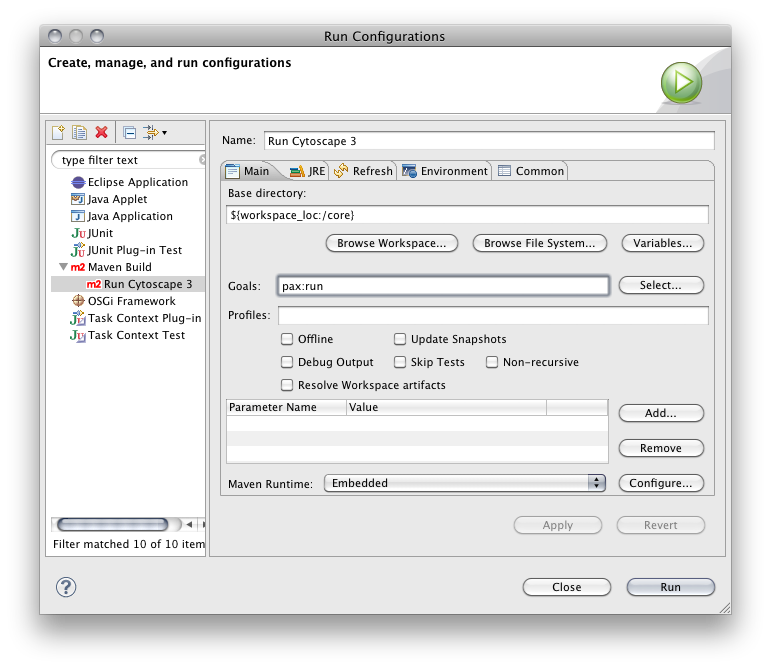Click the Parameter Name column header

click(x=286, y=407)
